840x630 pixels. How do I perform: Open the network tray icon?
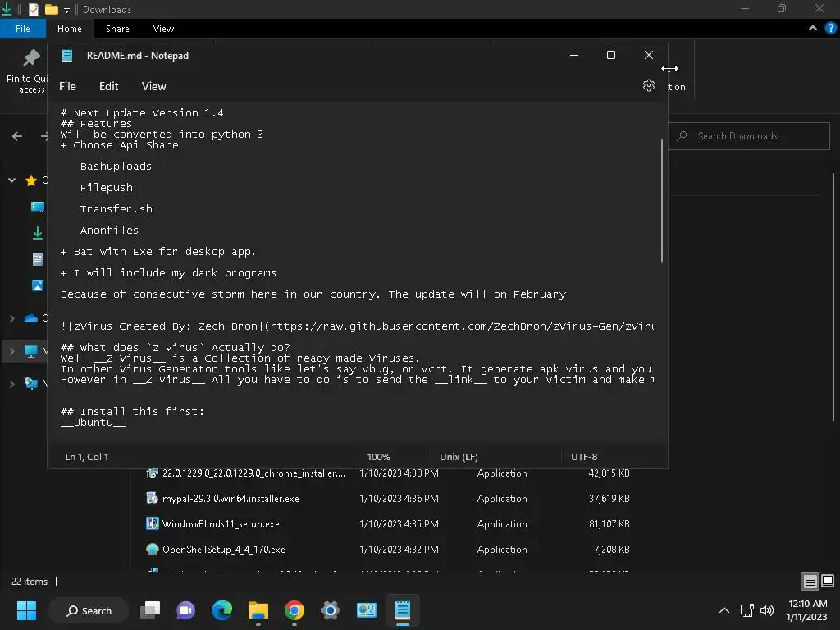click(x=746, y=610)
